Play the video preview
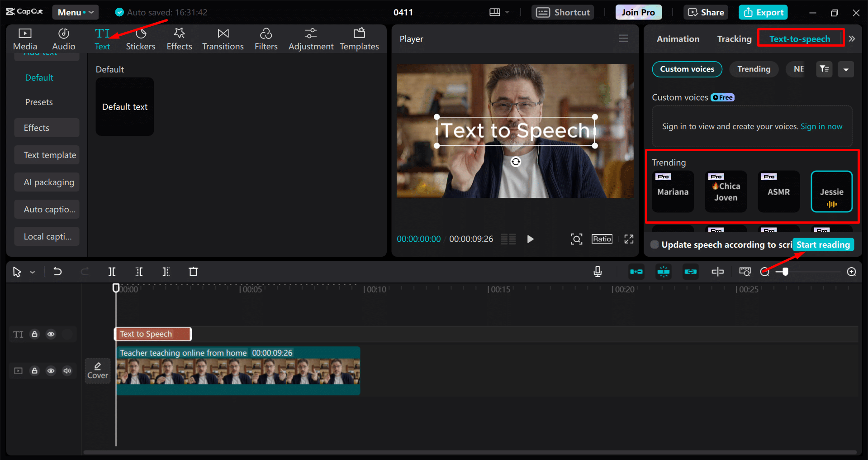Viewport: 868px width, 460px height. (x=530, y=239)
